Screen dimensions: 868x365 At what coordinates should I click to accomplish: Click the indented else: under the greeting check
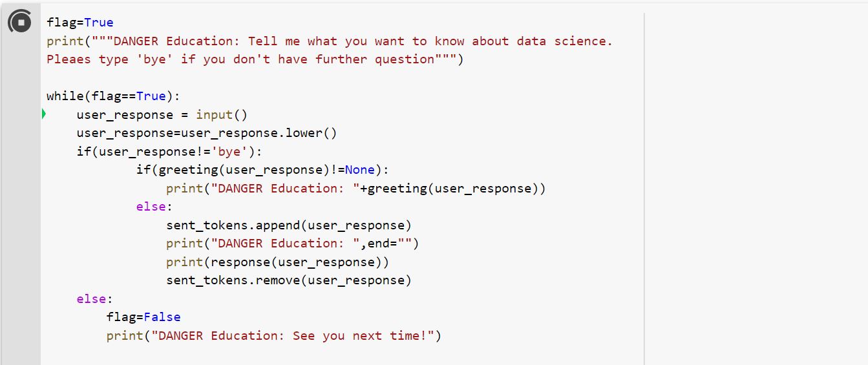(x=154, y=207)
